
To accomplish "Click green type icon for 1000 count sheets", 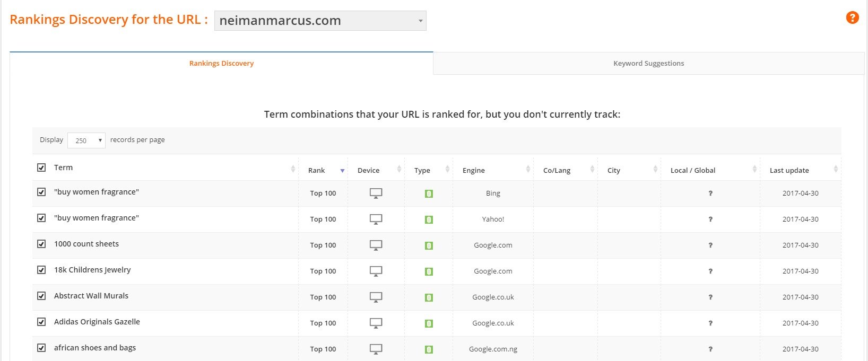I will pyautogui.click(x=429, y=245).
